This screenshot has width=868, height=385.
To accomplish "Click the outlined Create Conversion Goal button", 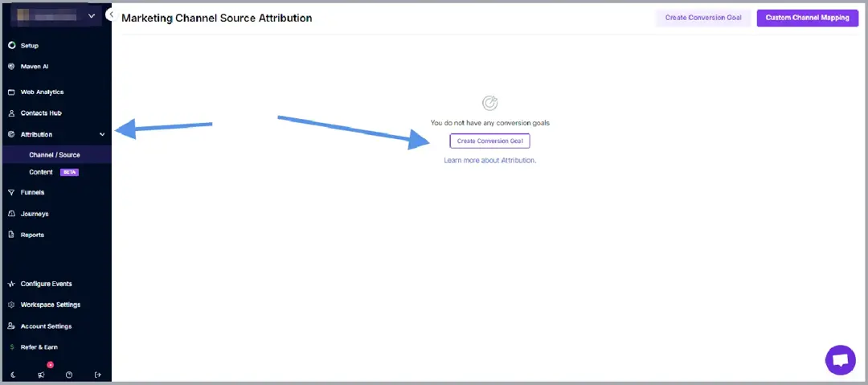I will coord(490,141).
